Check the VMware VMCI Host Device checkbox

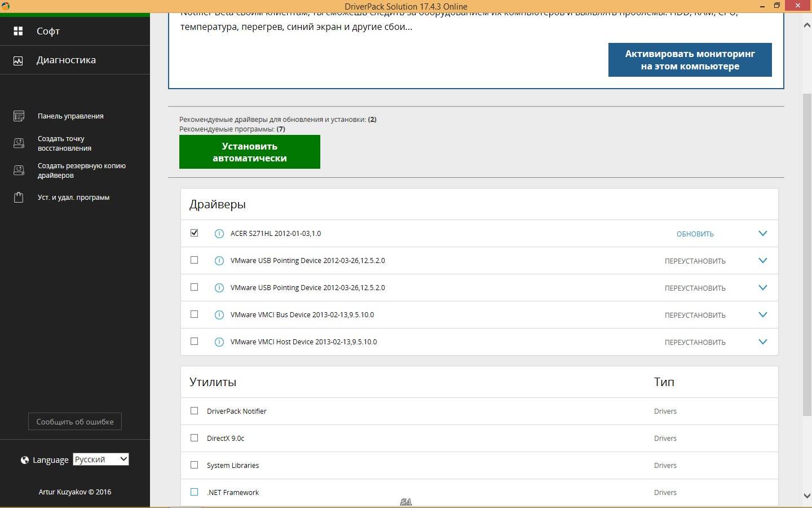(195, 341)
